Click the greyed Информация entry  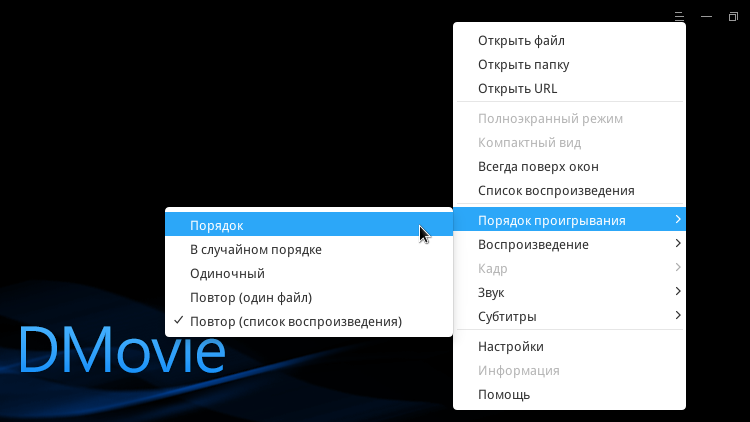(569, 370)
